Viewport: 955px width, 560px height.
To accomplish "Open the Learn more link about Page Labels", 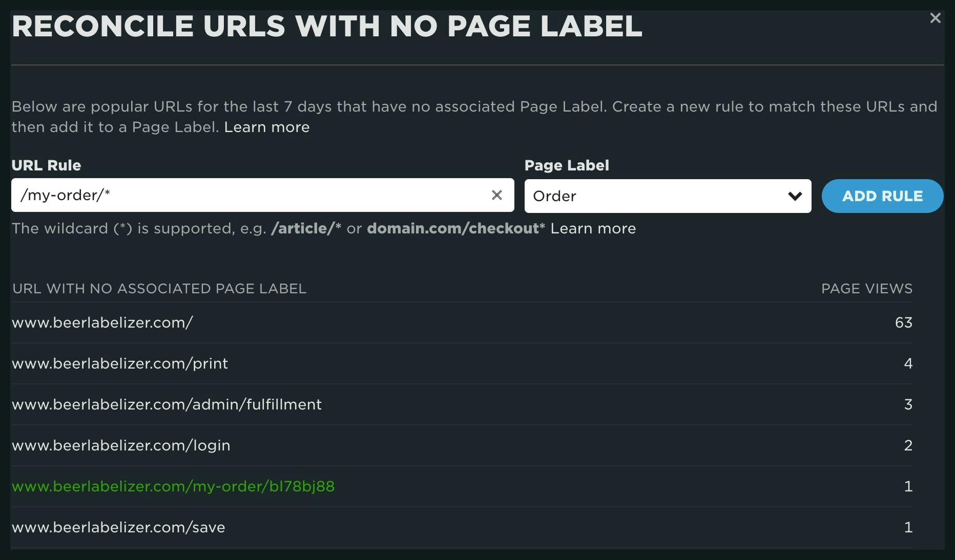I will click(266, 127).
